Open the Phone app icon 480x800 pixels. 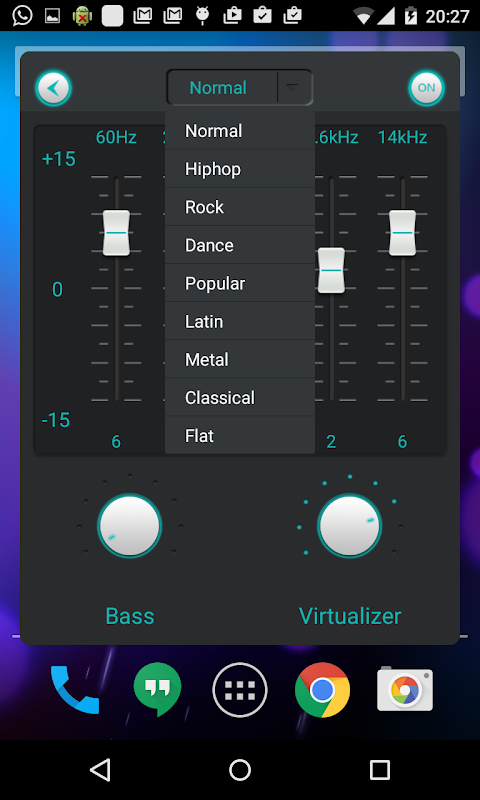coord(74,690)
